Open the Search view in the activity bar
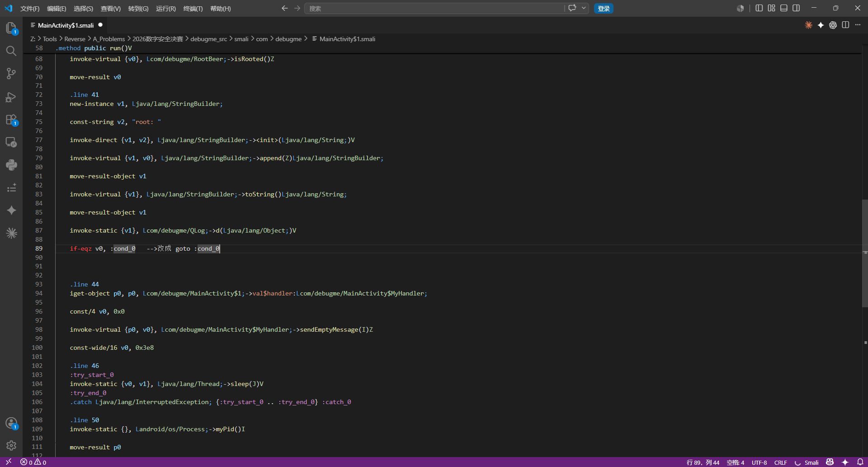 11,51
